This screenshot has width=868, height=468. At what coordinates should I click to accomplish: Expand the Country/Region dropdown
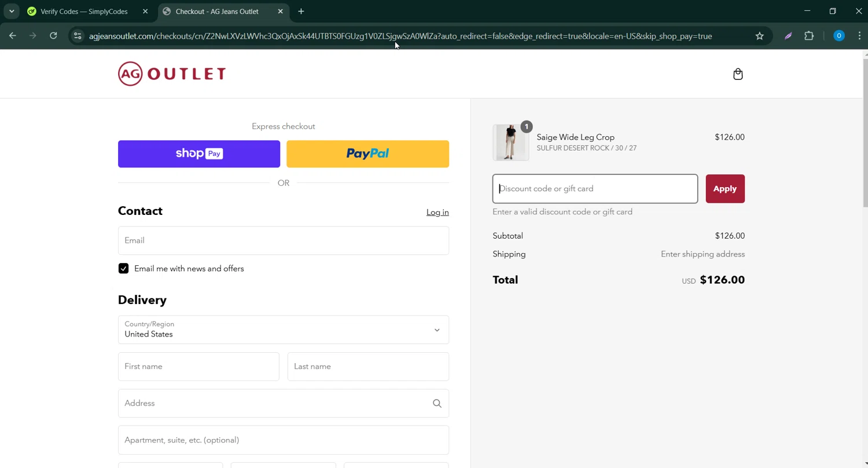tap(284, 330)
